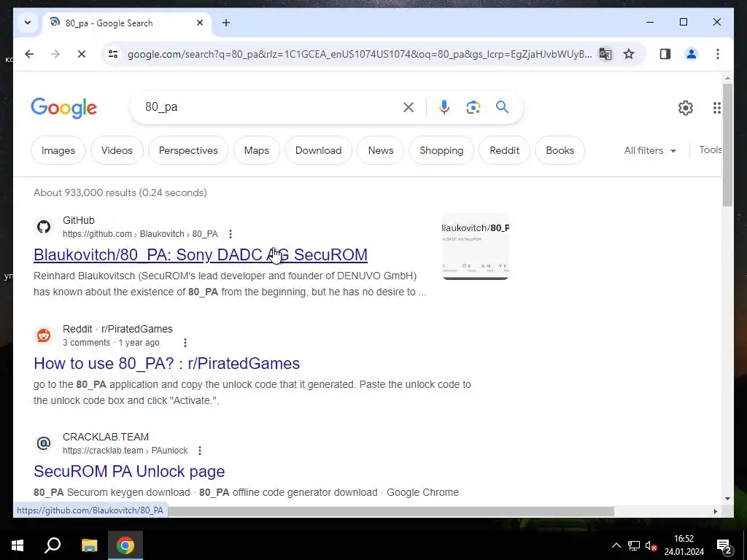
Task: Click the GitHub result preview thumbnail
Action: 476,246
